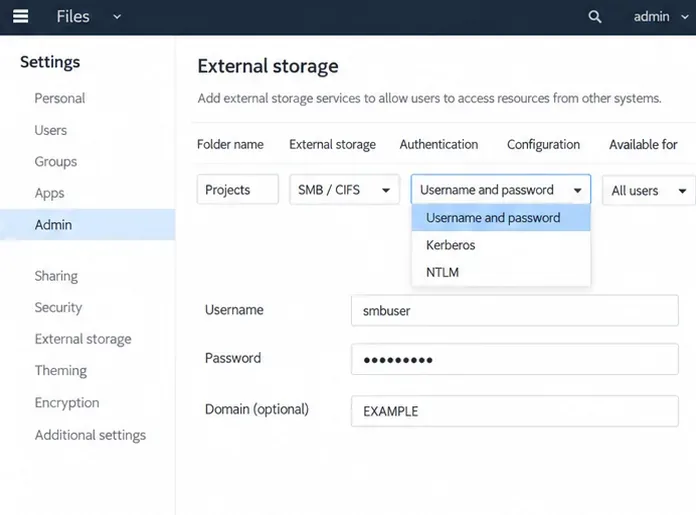The width and height of the screenshot is (696, 515).
Task: Choose Kerberos authentication option
Action: point(501,245)
